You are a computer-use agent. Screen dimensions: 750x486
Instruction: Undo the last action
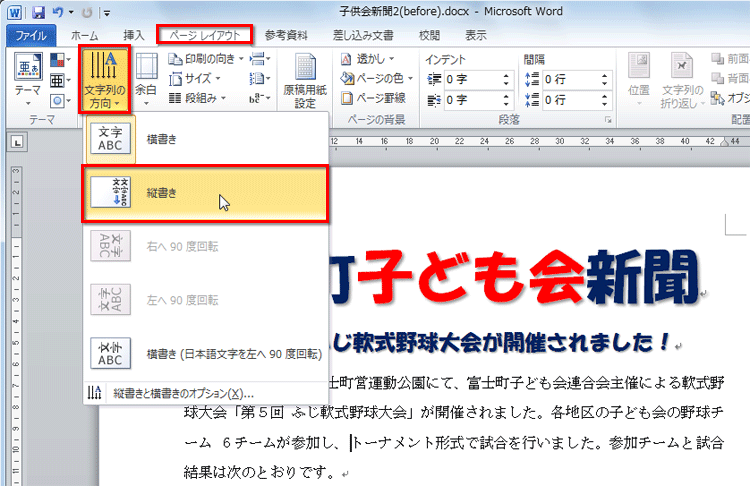[57, 12]
